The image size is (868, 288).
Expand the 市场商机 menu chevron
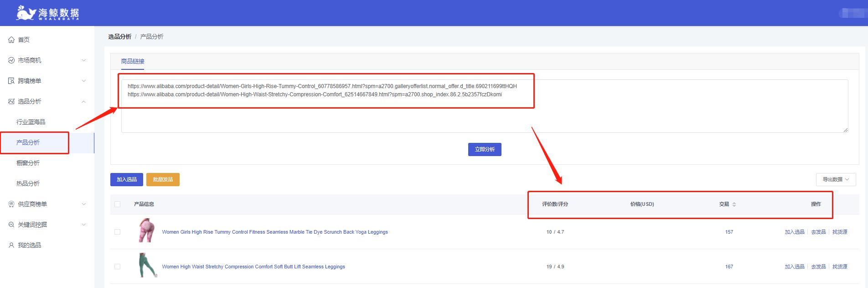83,60
